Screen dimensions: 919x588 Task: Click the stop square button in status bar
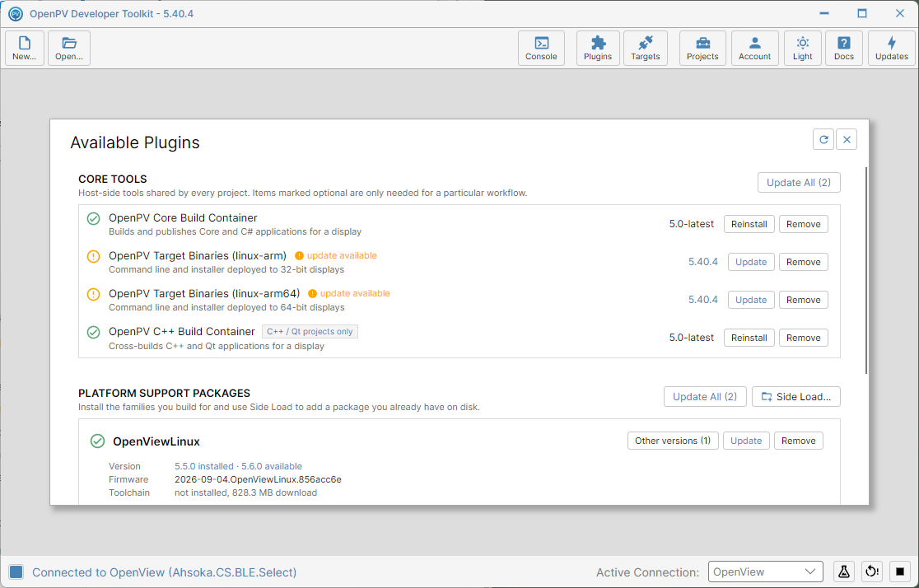click(x=900, y=572)
